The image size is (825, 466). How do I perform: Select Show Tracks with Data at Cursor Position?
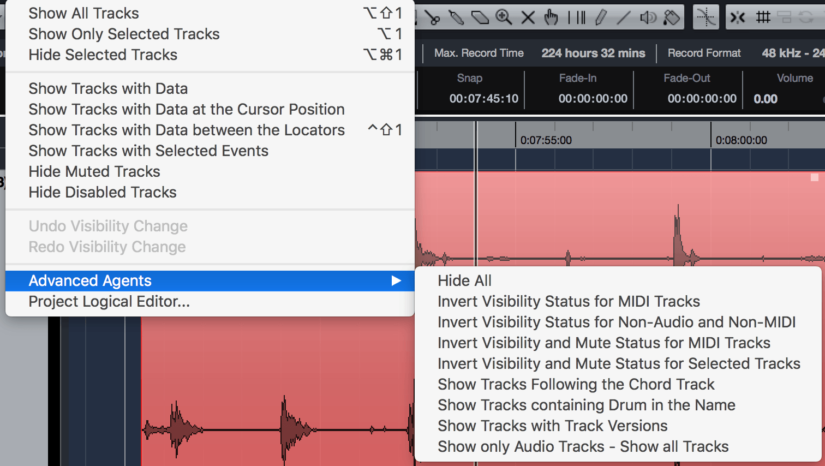210,109
